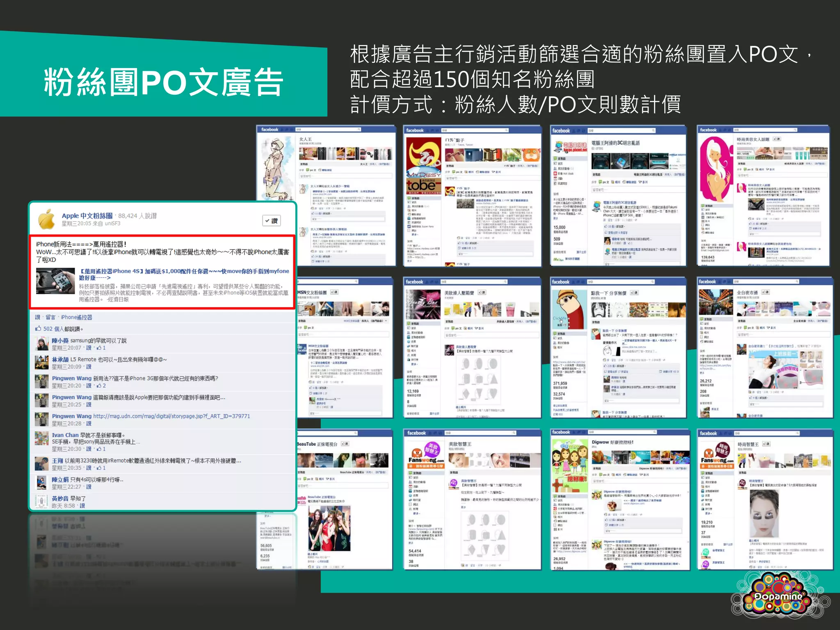
Task: Click facebook logo in 美妝達人壓箱寶 screenshot
Action: tap(414, 282)
